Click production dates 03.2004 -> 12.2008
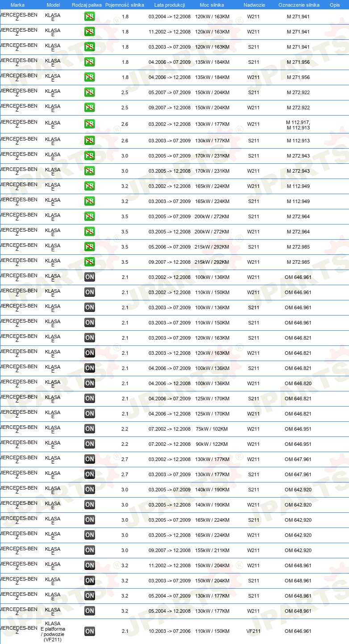The width and height of the screenshot is (349, 644). (x=170, y=17)
